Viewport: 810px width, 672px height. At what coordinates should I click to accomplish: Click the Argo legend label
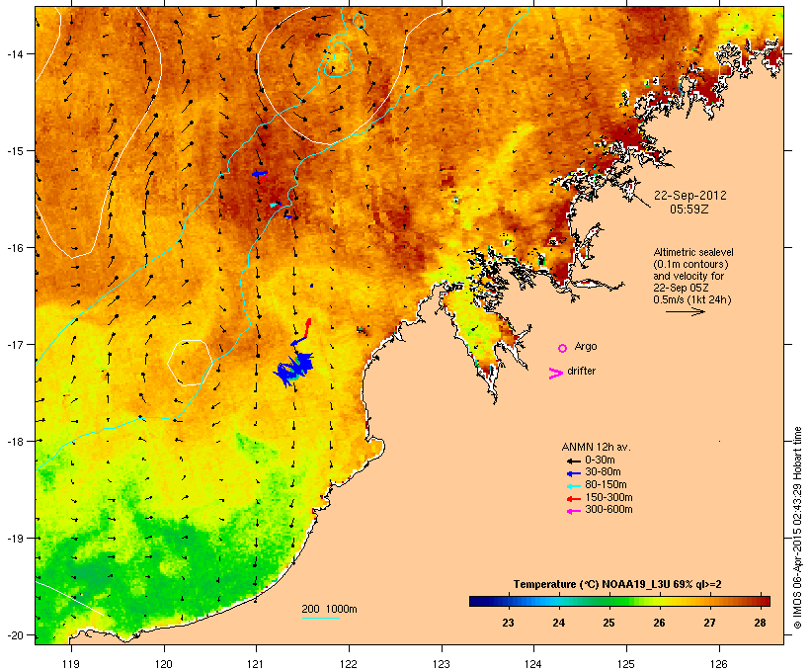coord(586,346)
